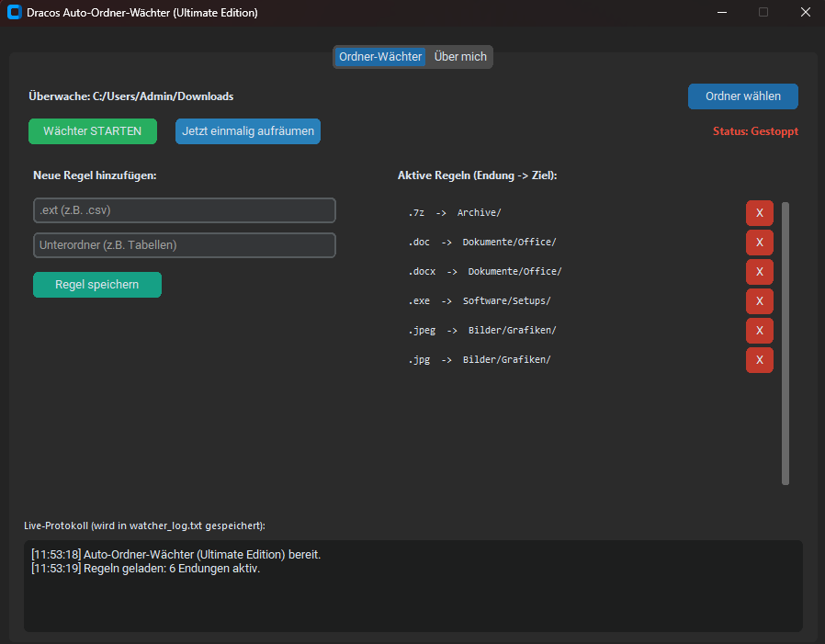825x644 pixels.
Task: Click the app icon in the title bar
Action: pyautogui.click(x=14, y=12)
